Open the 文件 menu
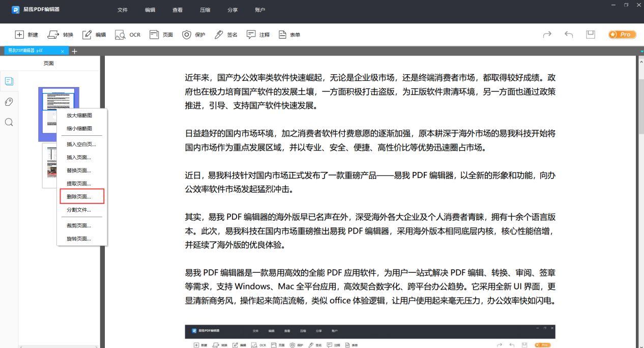 click(123, 10)
